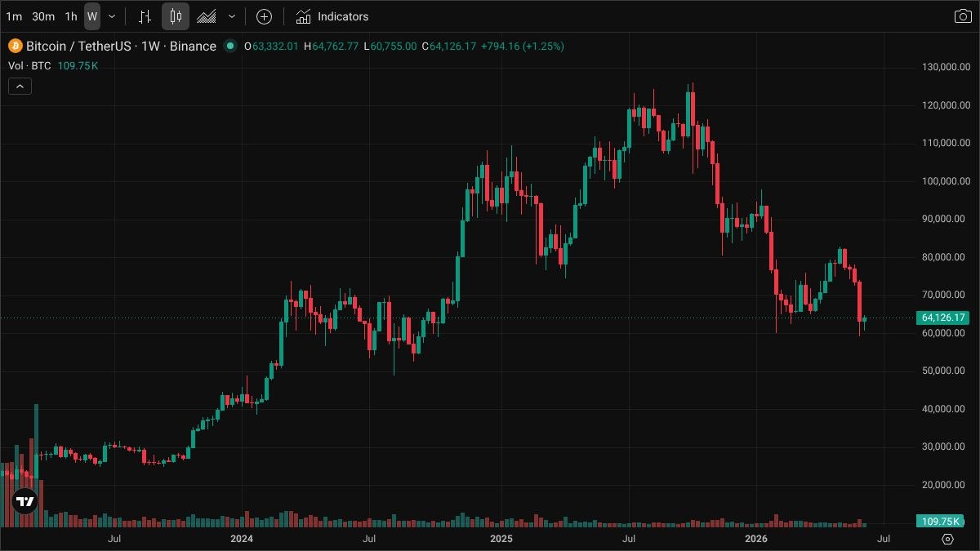The height and width of the screenshot is (551, 980).
Task: Click the 120,000.00 price axis label
Action: [x=945, y=105]
